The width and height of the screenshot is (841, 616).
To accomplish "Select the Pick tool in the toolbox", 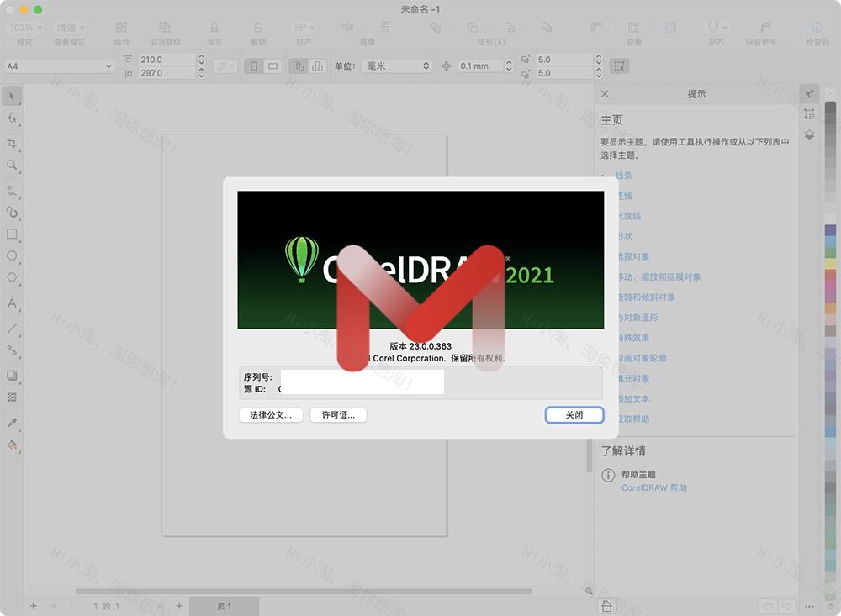I will pyautogui.click(x=12, y=96).
